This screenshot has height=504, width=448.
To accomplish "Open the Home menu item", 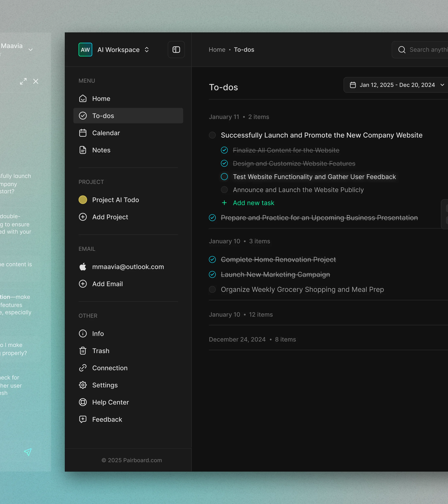I will coord(128,99).
